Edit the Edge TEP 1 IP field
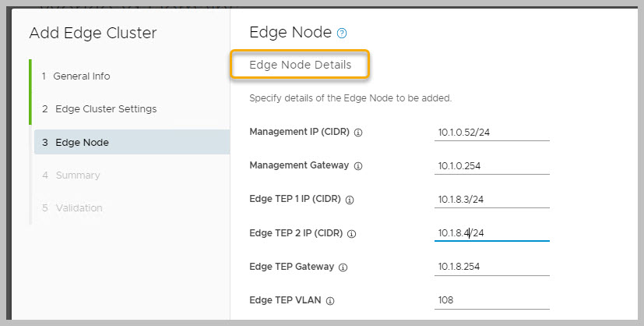The image size is (644, 326). pyautogui.click(x=491, y=200)
